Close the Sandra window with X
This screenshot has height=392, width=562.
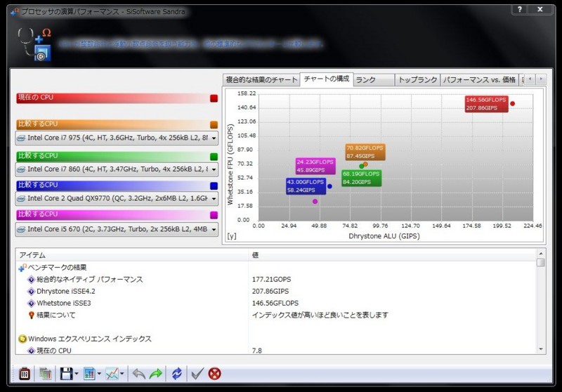540,9
